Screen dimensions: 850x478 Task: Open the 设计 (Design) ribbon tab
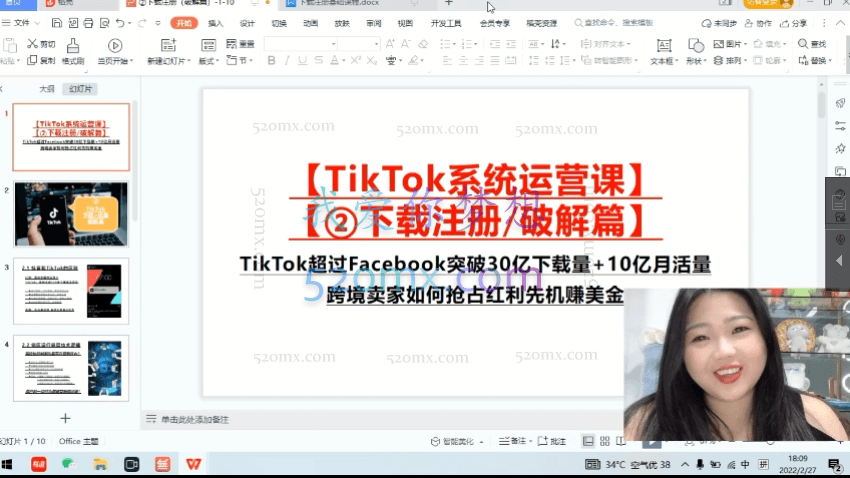[x=247, y=23]
